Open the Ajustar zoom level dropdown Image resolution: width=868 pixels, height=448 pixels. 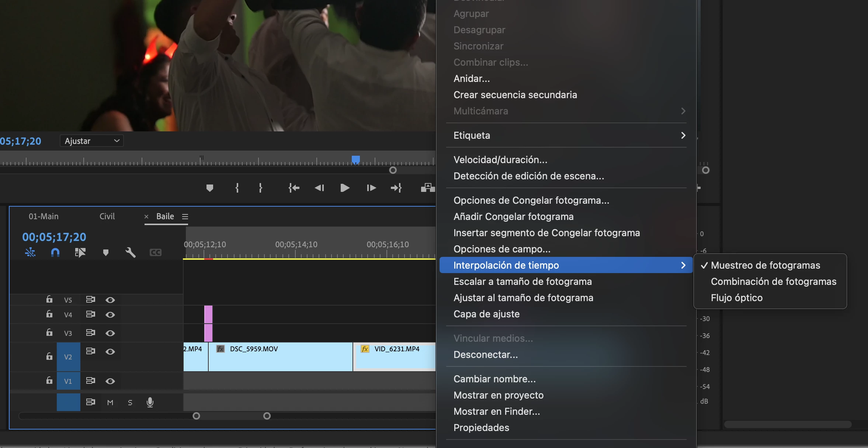coord(91,141)
